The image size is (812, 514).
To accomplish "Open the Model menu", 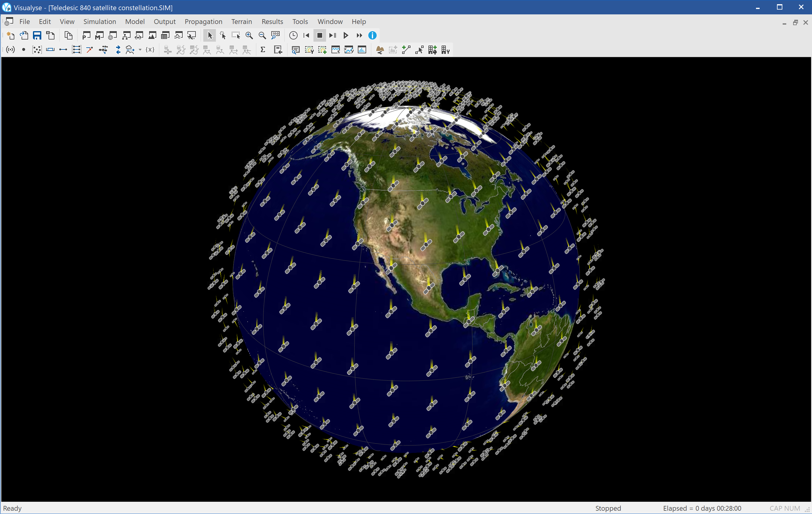I will (x=135, y=22).
